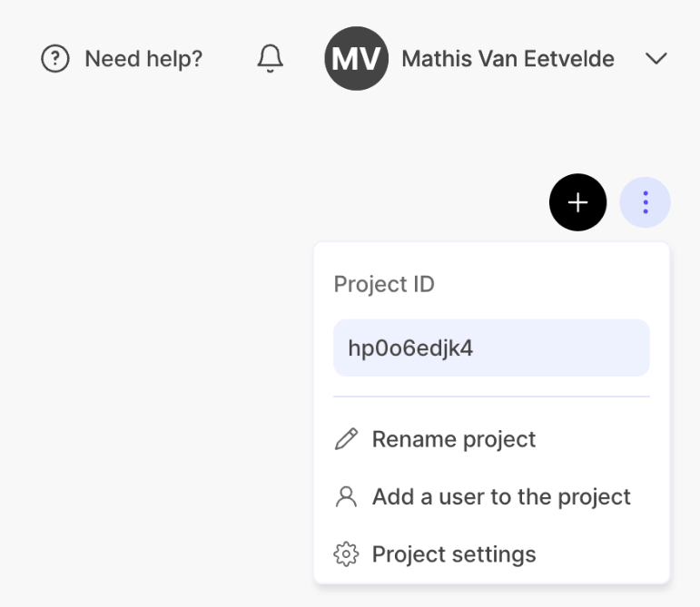Click the question mark help icon

point(55,59)
